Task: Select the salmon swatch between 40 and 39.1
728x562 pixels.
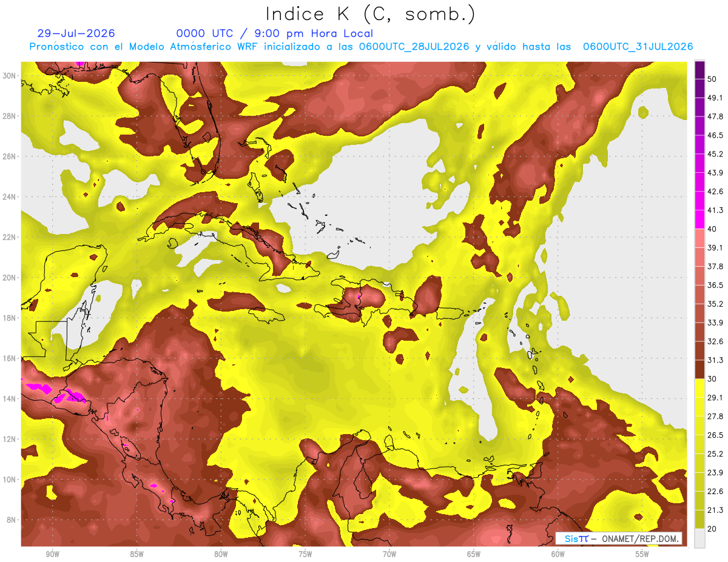Action: [x=699, y=238]
